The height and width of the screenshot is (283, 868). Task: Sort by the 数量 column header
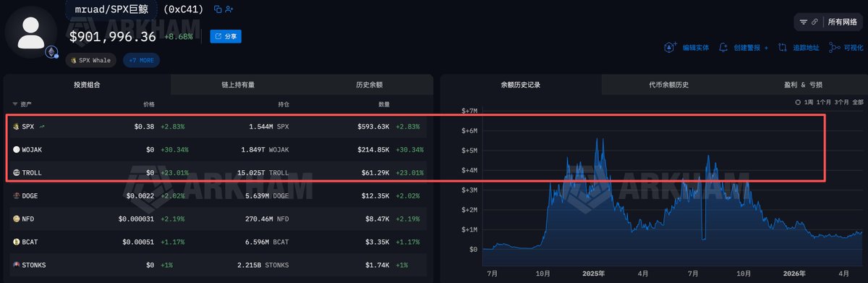coord(384,104)
